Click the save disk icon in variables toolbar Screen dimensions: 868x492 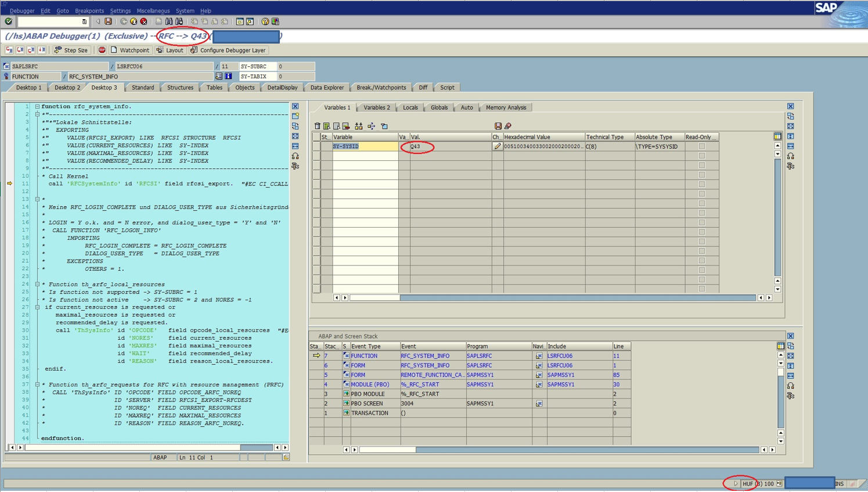[498, 126]
